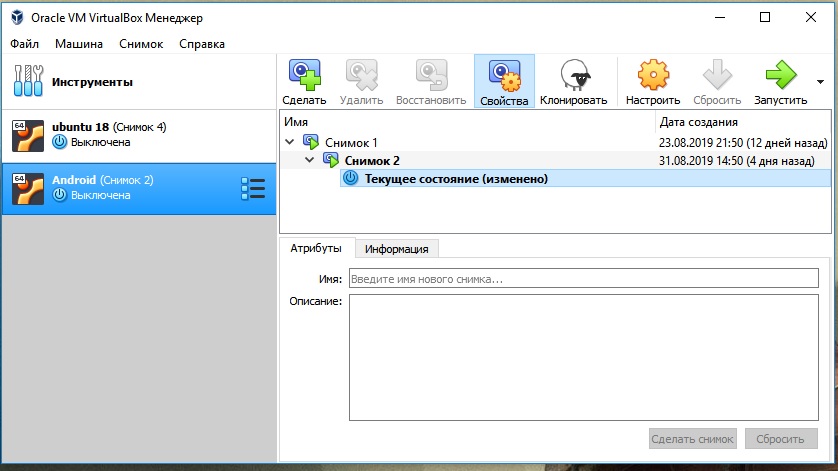Launch VM with Запустить green arrow
This screenshot has width=838, height=471.
(x=781, y=75)
